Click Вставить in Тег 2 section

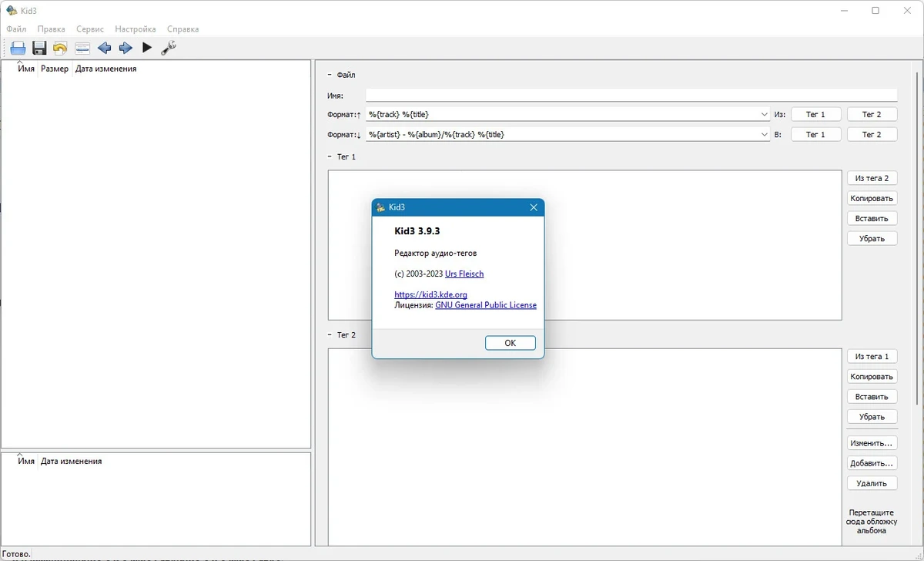click(872, 396)
